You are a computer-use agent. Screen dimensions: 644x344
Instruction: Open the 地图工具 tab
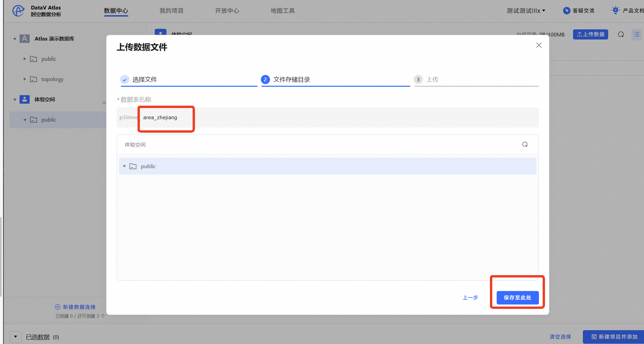pos(282,11)
